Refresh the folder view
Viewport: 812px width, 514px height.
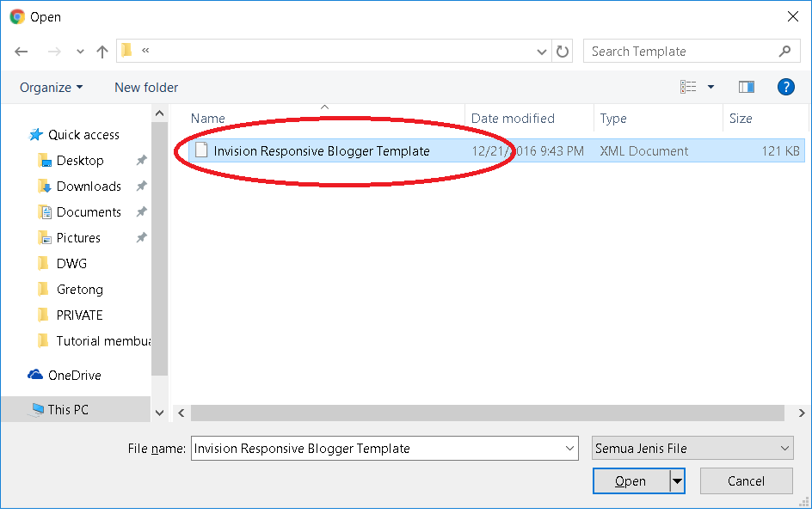[563, 52]
